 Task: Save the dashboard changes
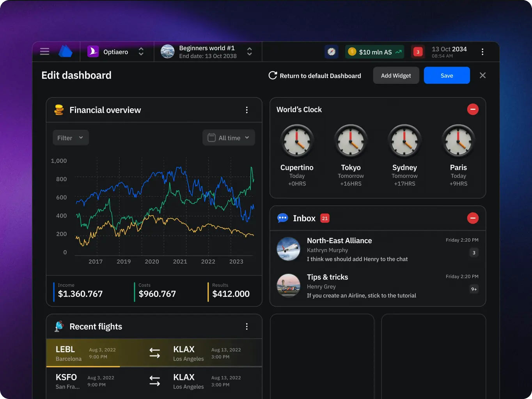coord(447,76)
